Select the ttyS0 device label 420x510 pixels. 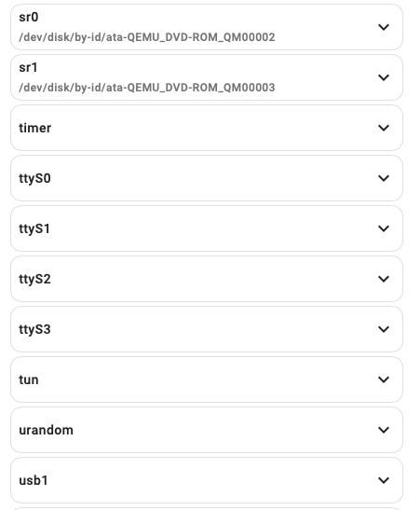34,178
